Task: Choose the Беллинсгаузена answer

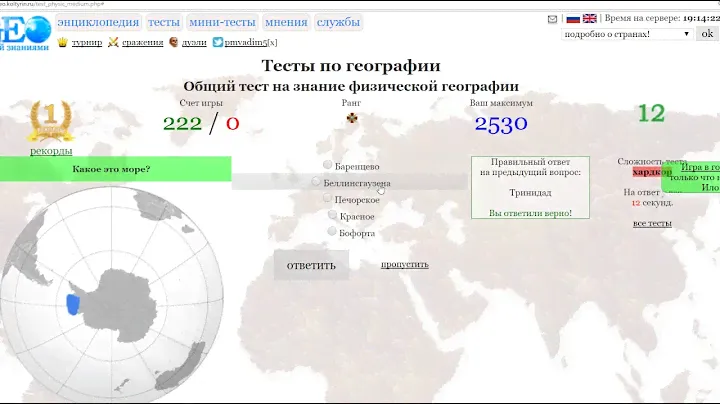Action: [317, 183]
